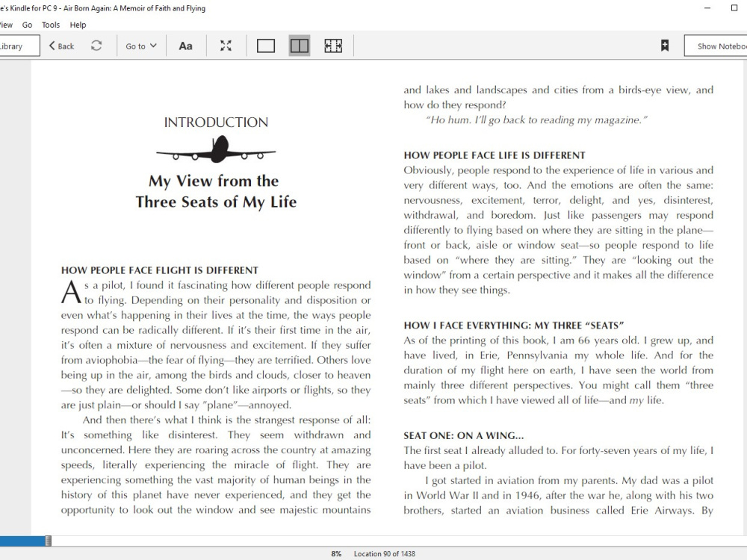Minimize the Kindle window
This screenshot has height=560, width=747.
click(707, 8)
